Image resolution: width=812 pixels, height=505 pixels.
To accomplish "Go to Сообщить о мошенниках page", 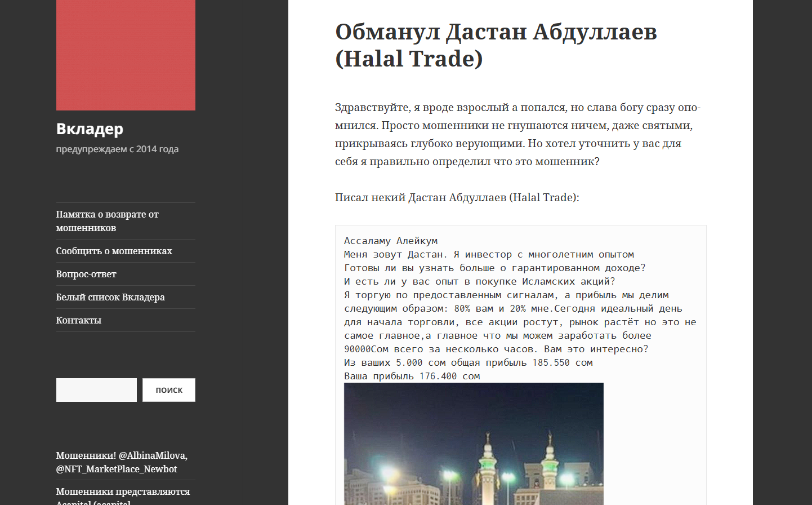I will pyautogui.click(x=114, y=251).
